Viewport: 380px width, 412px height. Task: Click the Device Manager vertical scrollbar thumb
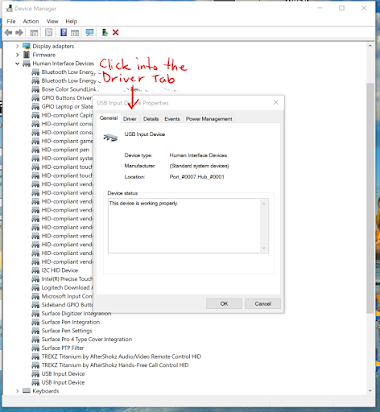pos(370,198)
